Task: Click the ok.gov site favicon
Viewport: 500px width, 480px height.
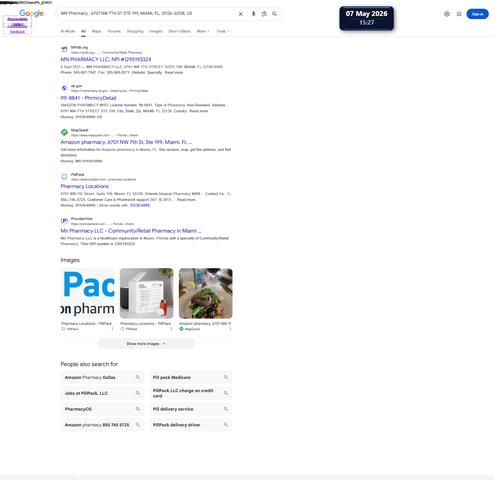Action: (64, 88)
